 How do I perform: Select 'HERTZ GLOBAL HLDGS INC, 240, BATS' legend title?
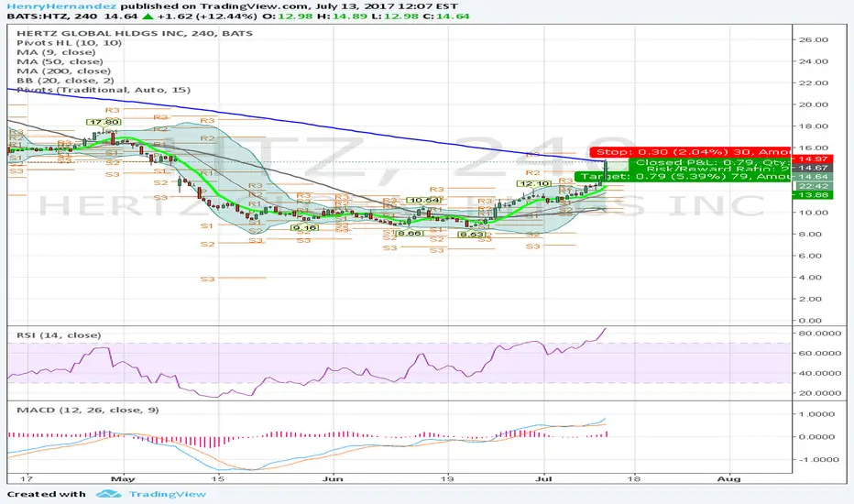pos(135,33)
